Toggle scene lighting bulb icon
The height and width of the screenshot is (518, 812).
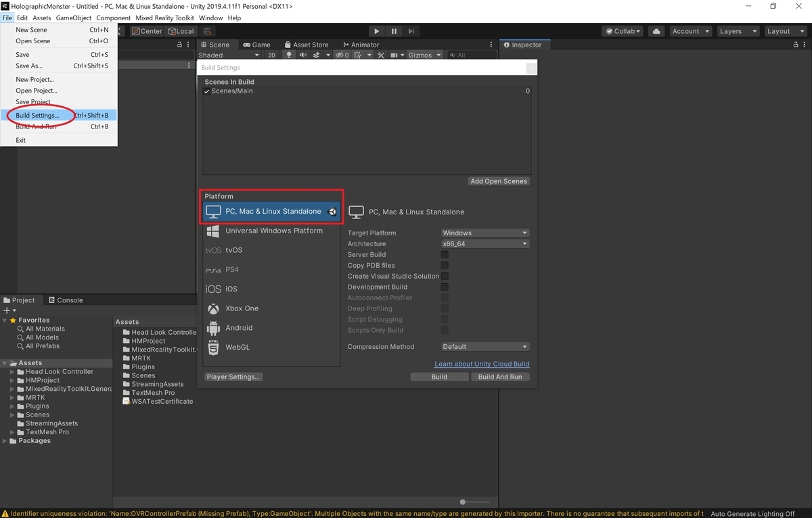pyautogui.click(x=289, y=55)
